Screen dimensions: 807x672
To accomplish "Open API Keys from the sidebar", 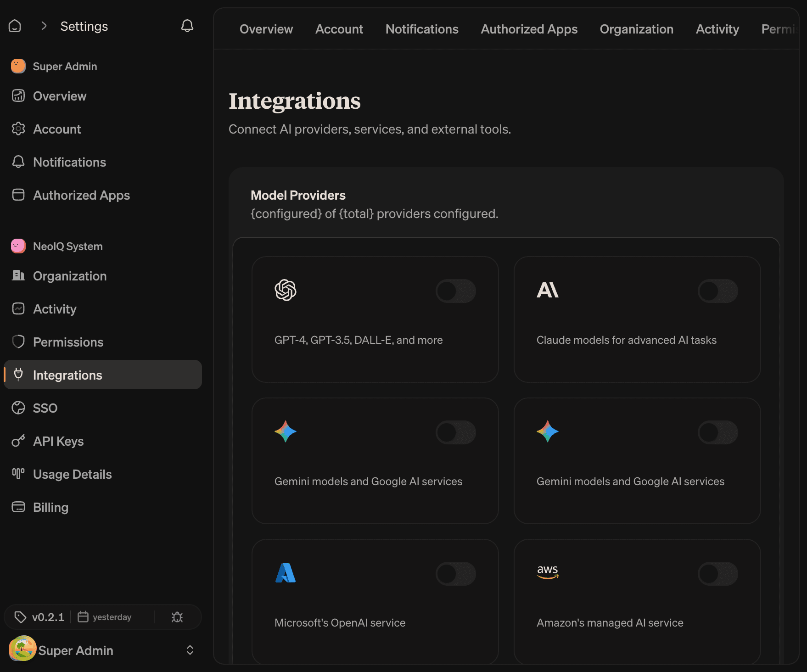I will point(103,441).
